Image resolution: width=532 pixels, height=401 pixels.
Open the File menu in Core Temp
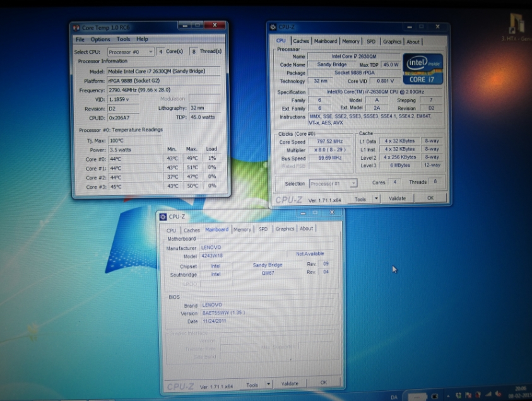click(80, 39)
